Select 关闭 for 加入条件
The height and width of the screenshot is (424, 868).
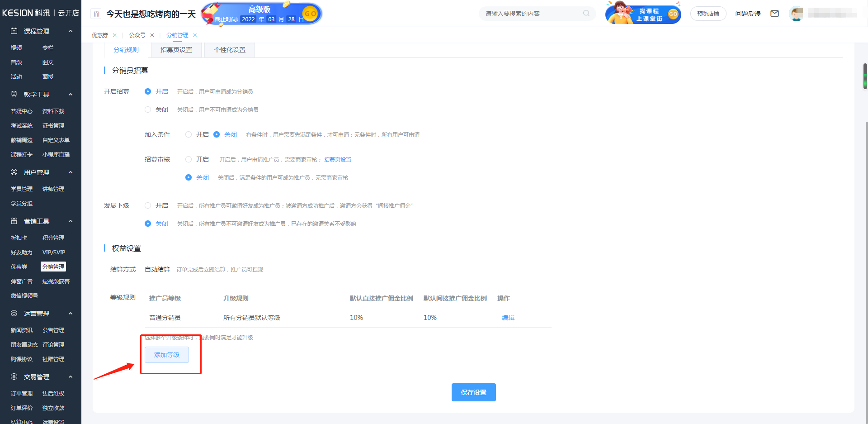pos(217,134)
